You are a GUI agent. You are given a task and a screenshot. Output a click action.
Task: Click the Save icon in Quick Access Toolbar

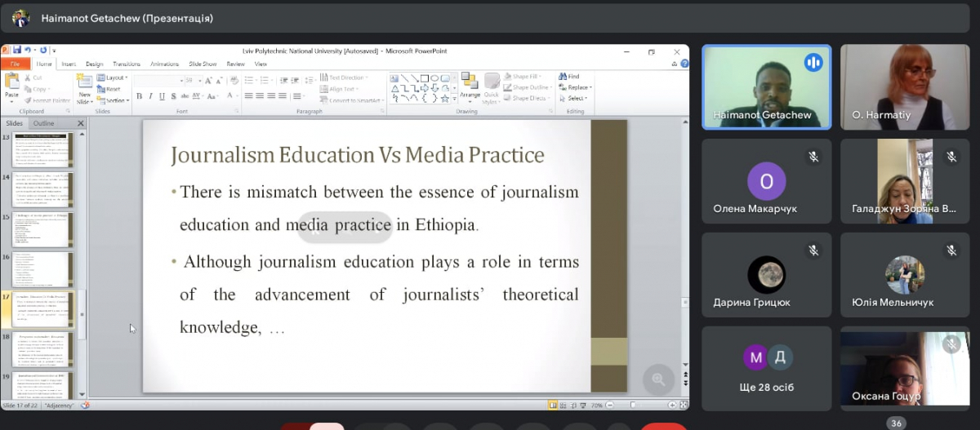click(17, 51)
